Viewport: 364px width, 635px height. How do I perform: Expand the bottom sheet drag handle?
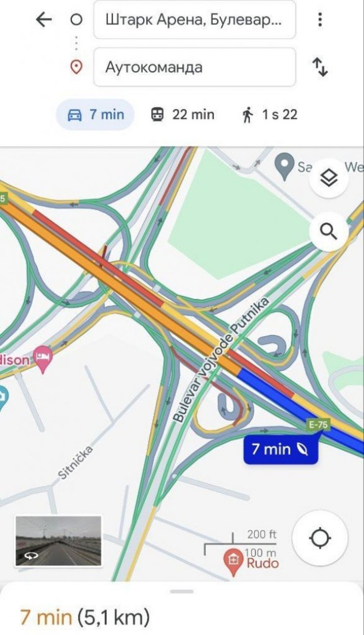pos(182,592)
